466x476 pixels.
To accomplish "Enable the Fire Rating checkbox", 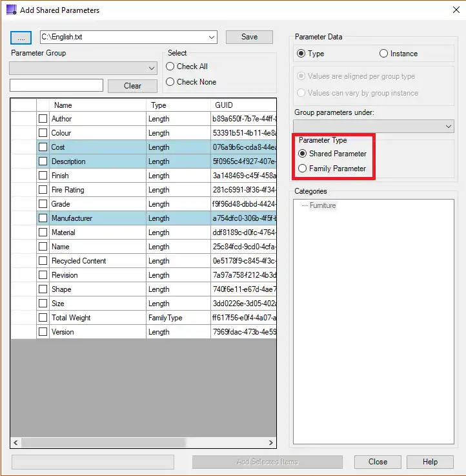I will [x=43, y=190].
